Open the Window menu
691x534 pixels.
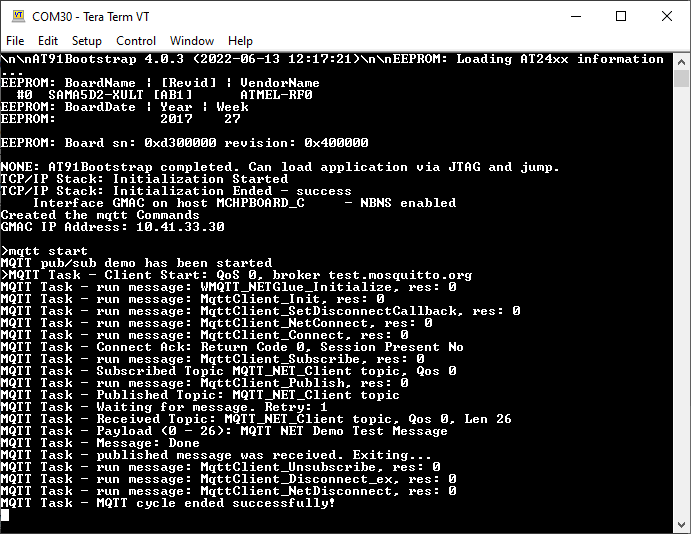pos(192,41)
